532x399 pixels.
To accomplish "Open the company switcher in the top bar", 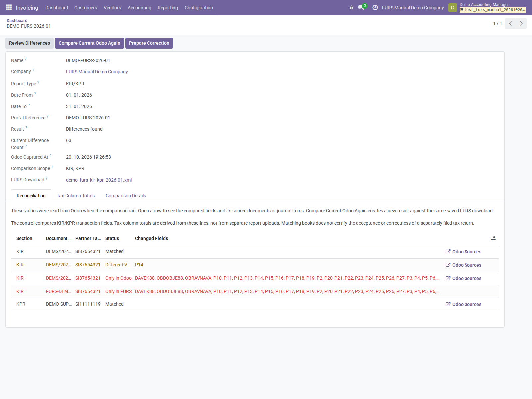I will click(x=413, y=8).
